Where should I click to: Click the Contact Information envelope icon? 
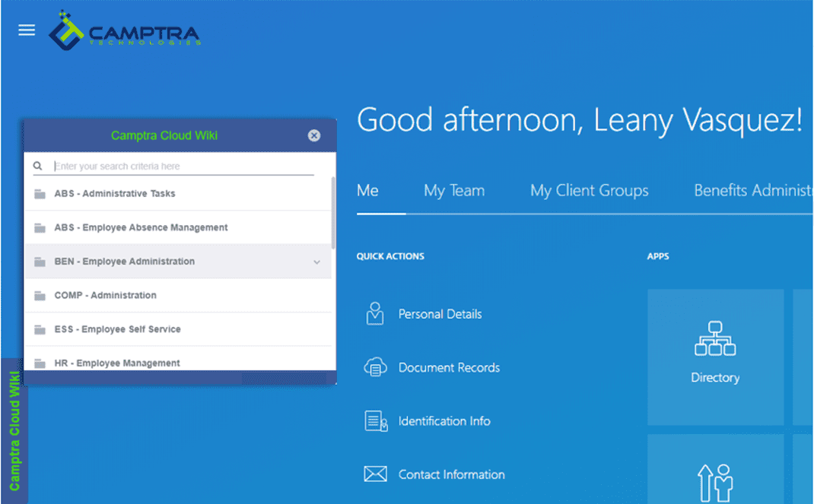tap(375, 474)
